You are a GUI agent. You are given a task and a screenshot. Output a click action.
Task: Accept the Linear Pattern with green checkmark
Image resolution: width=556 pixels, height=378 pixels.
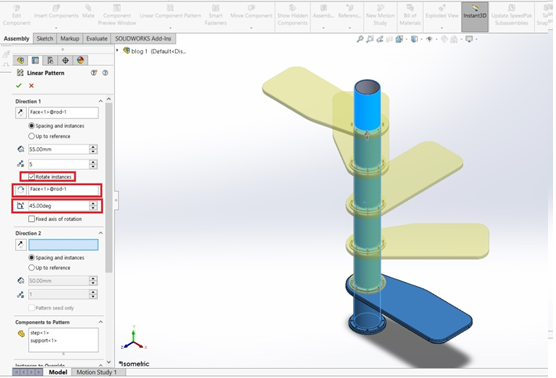tap(19, 85)
